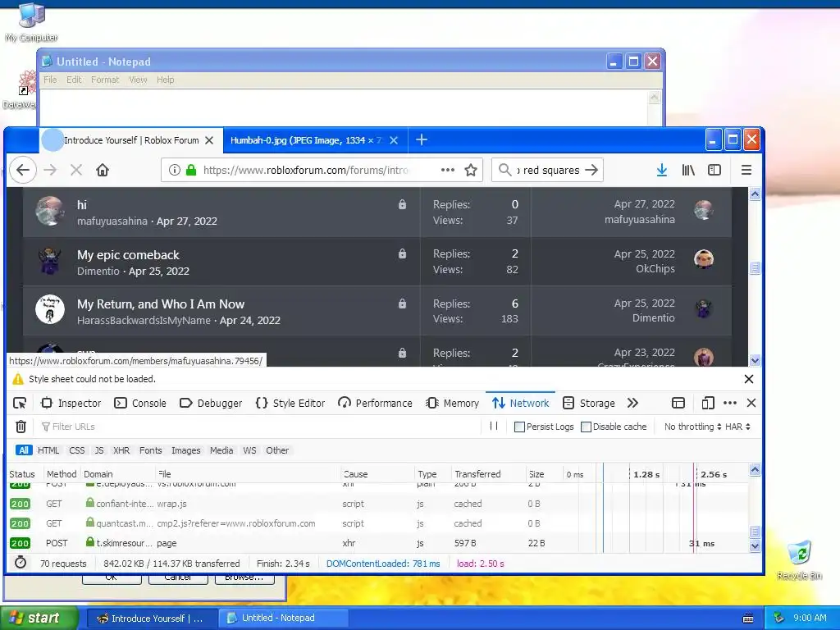Screen dimensions: 840x630
Task: Open the 'hi' thread by mafuyuasahina
Action: (82, 205)
